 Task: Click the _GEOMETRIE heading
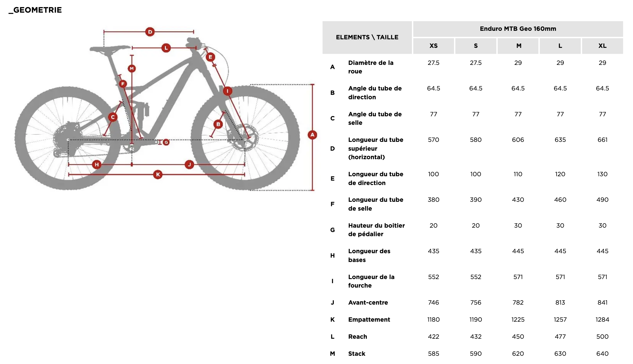[x=35, y=10]
